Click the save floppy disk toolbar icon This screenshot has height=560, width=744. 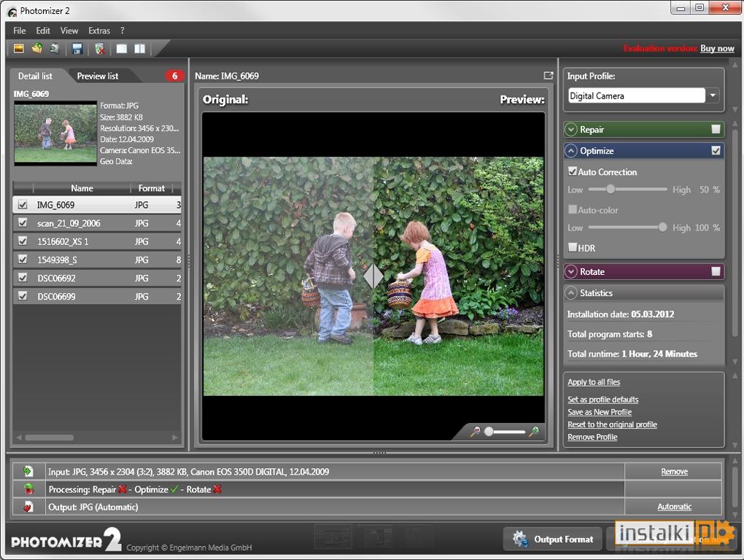[77, 48]
